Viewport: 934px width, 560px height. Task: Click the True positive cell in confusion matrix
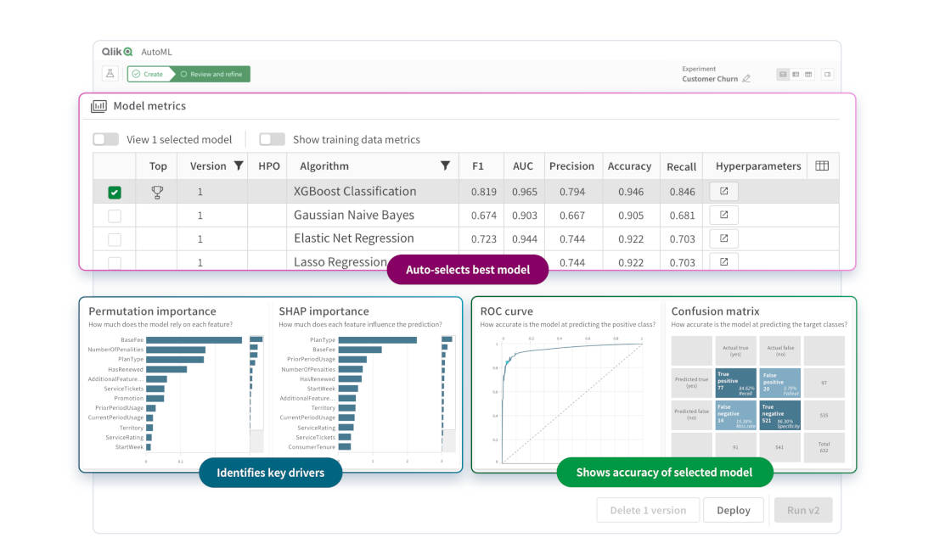click(736, 382)
